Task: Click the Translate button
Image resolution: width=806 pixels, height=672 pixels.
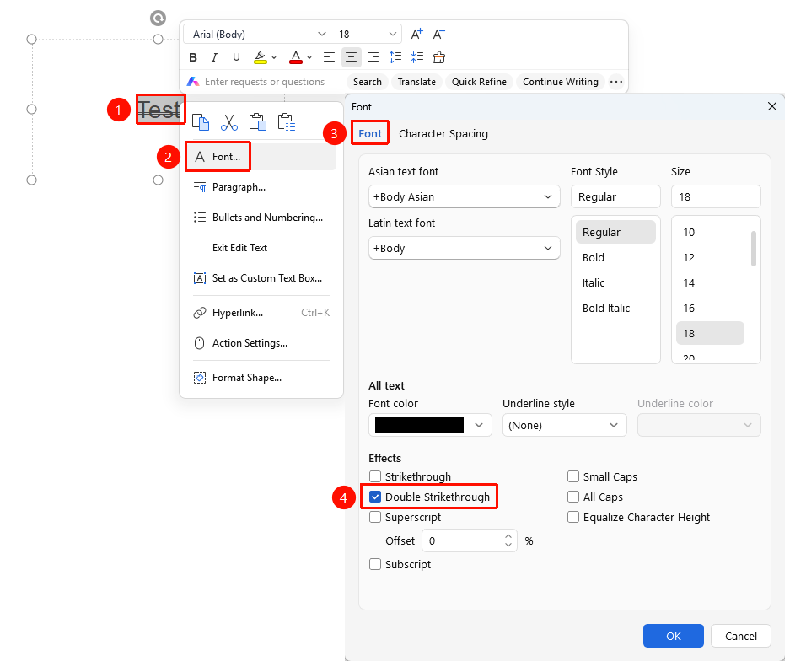Action: pos(416,82)
